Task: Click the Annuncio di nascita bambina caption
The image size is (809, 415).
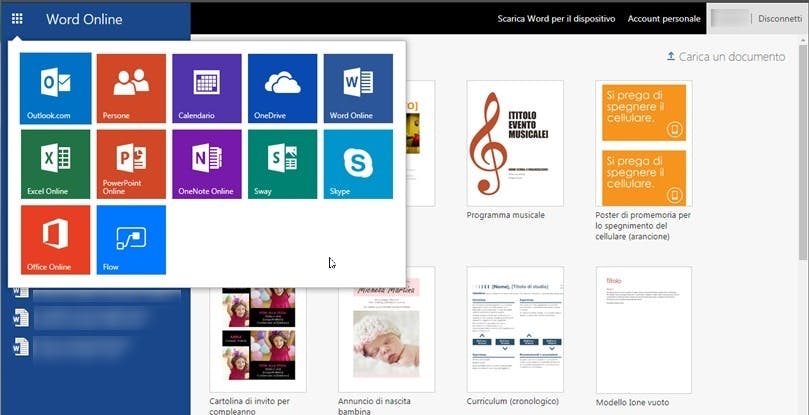Action: coord(375,406)
